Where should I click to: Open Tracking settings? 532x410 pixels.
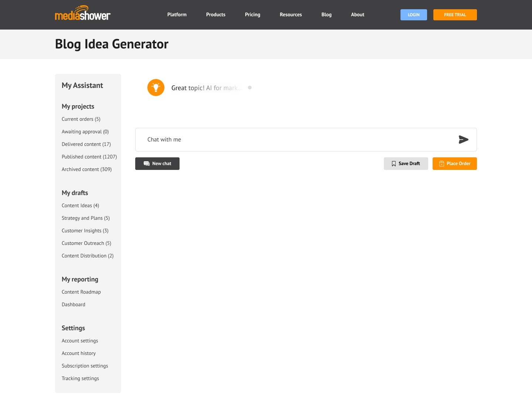81,378
